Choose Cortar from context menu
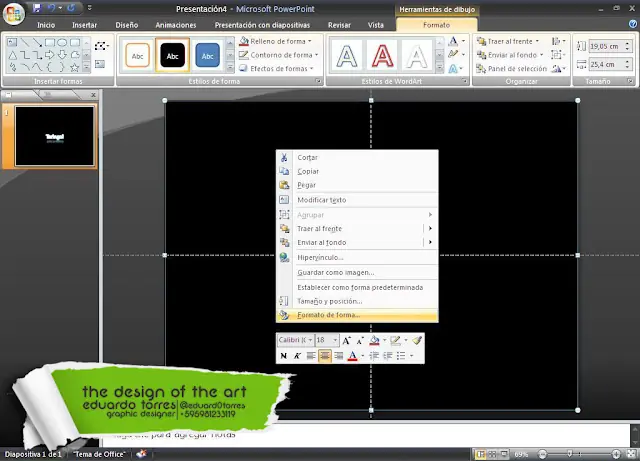The height and width of the screenshot is (461, 640). 357,157
